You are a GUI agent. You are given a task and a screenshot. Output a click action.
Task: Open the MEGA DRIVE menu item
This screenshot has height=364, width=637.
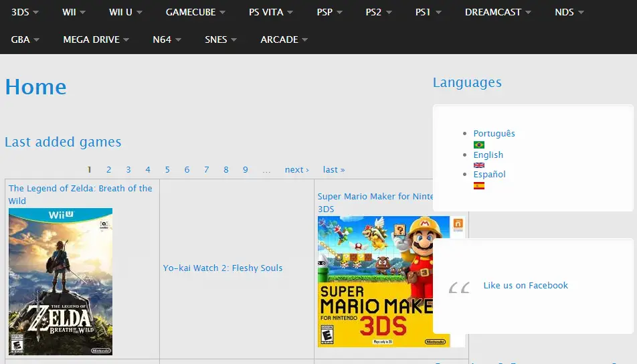pyautogui.click(x=92, y=39)
